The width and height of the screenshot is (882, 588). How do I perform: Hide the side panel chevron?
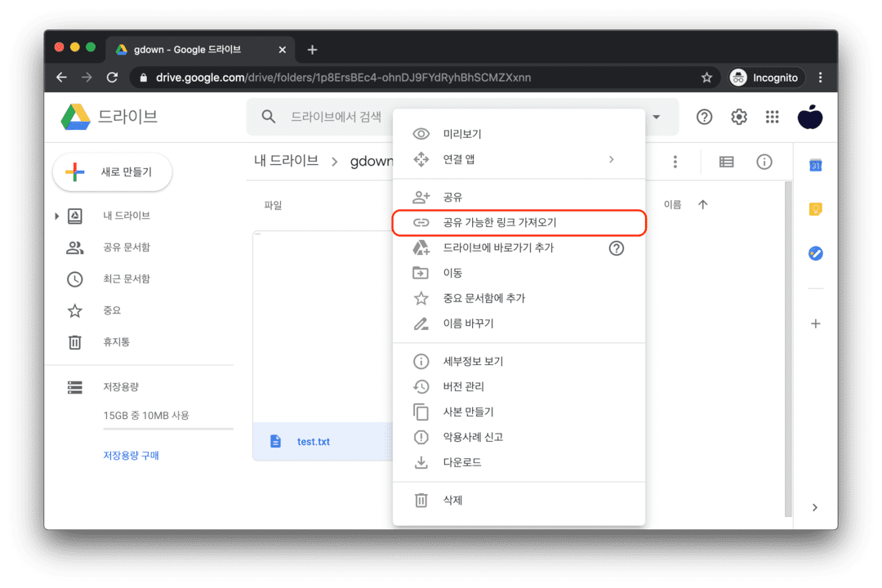tap(814, 507)
